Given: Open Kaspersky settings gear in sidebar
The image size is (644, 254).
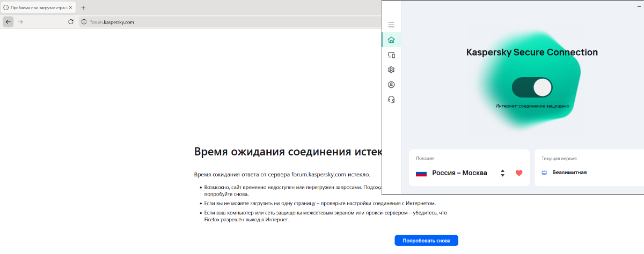Looking at the screenshot, I should point(391,70).
